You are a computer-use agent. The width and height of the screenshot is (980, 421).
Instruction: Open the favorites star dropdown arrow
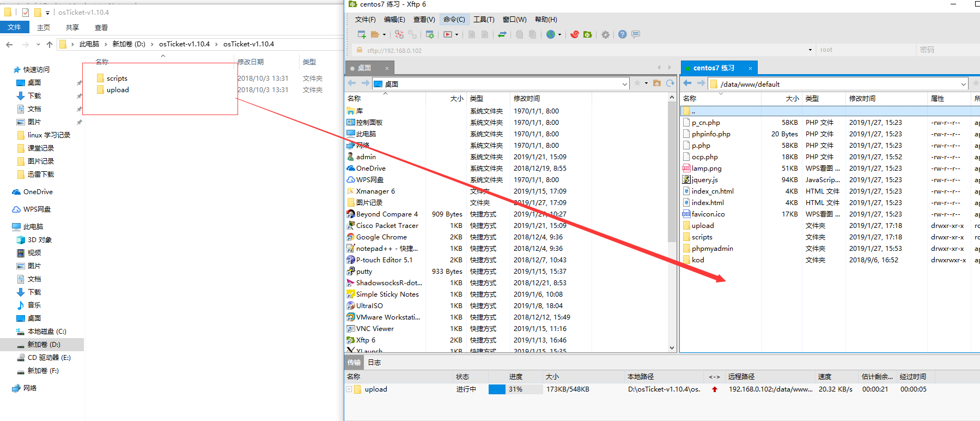[x=646, y=83]
